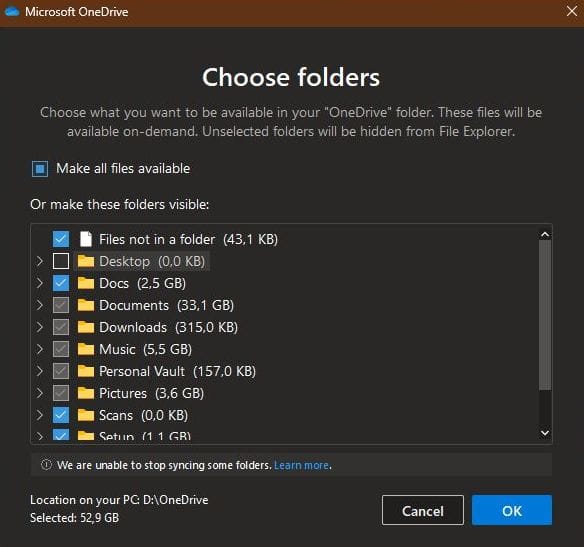Click the greyed Downloads checkbox
Image resolution: width=584 pixels, height=547 pixels.
(61, 327)
